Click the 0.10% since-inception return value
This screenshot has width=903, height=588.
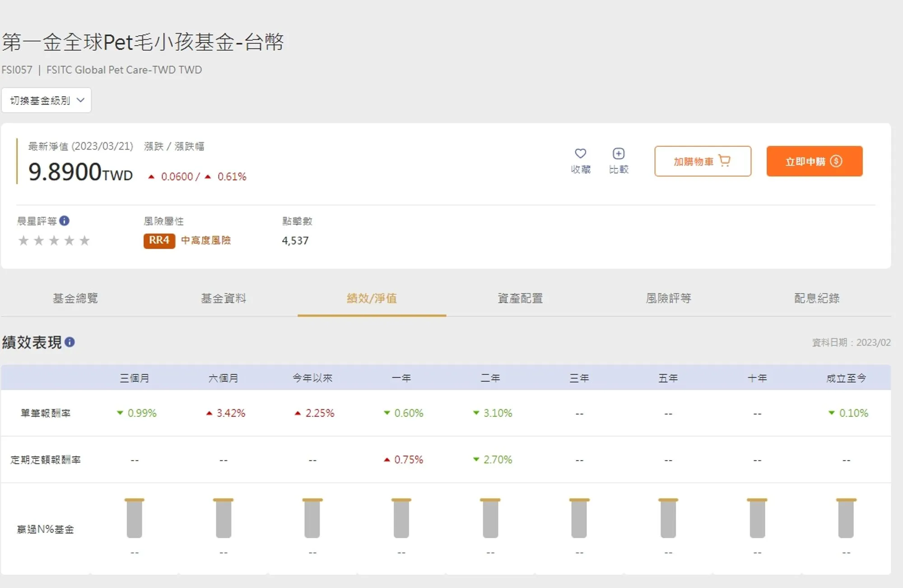click(853, 413)
